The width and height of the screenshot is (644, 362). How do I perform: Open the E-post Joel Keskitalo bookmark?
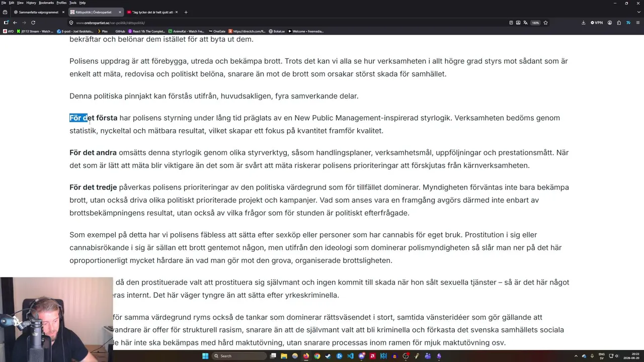(x=75, y=31)
